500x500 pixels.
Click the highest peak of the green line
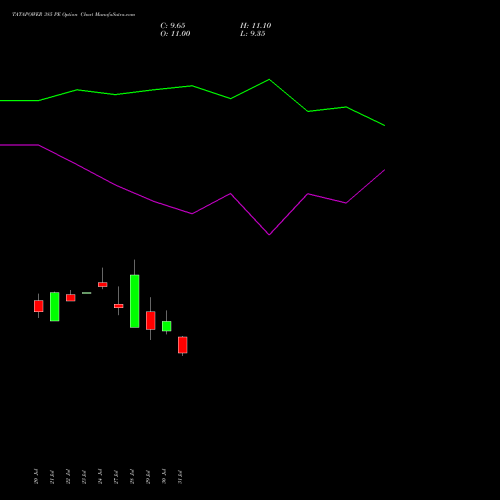(x=269, y=80)
